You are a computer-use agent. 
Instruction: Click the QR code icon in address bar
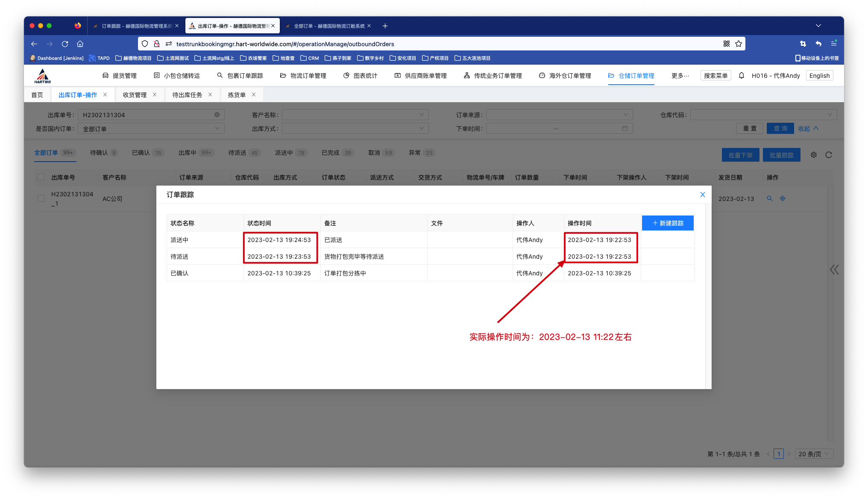[x=727, y=44]
